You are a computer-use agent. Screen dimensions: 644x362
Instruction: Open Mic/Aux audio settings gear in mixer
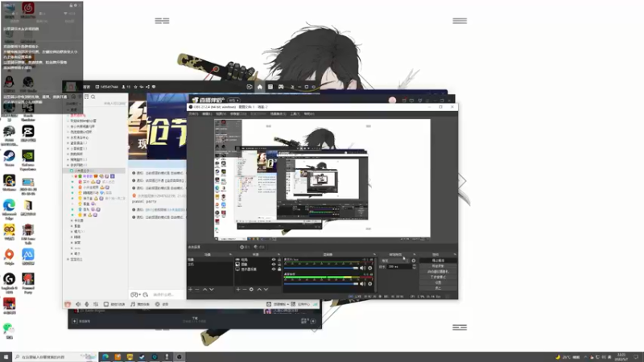point(370,268)
